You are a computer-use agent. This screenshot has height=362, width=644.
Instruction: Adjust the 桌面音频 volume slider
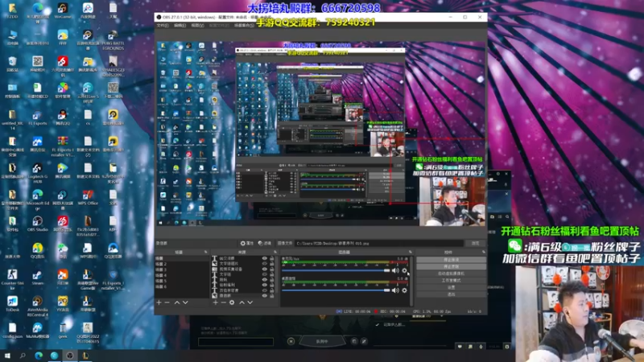[336, 290]
